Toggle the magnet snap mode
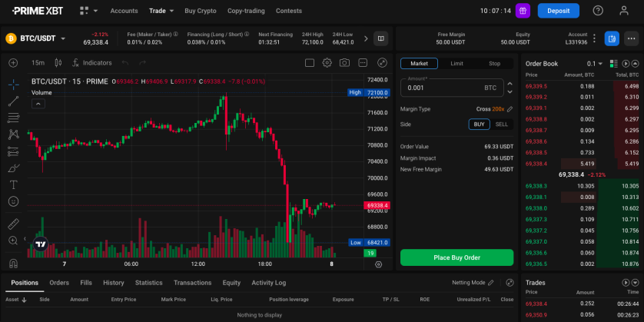The height and width of the screenshot is (322, 644). 14,264
